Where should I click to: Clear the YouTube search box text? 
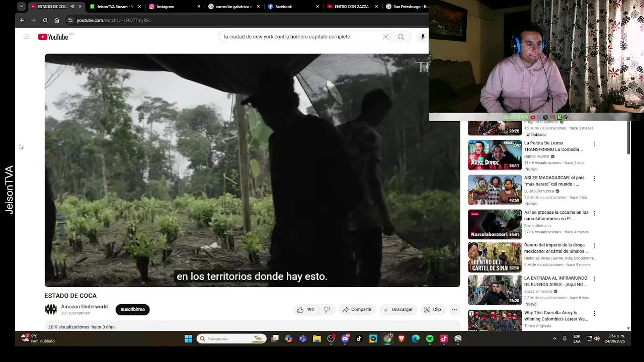click(385, 37)
